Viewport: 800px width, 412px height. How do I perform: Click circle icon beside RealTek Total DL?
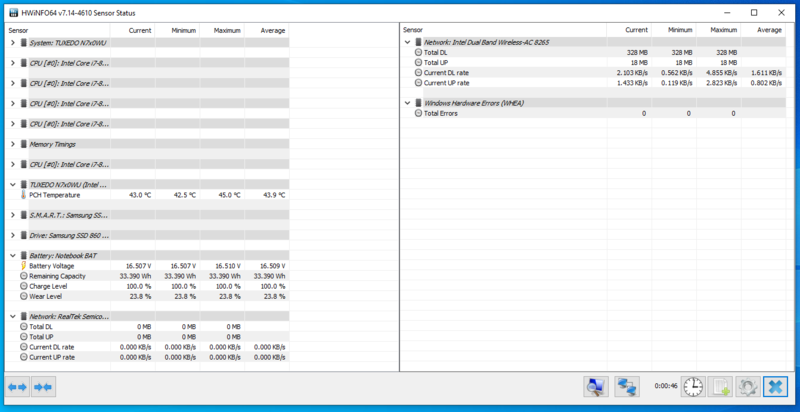[23, 326]
